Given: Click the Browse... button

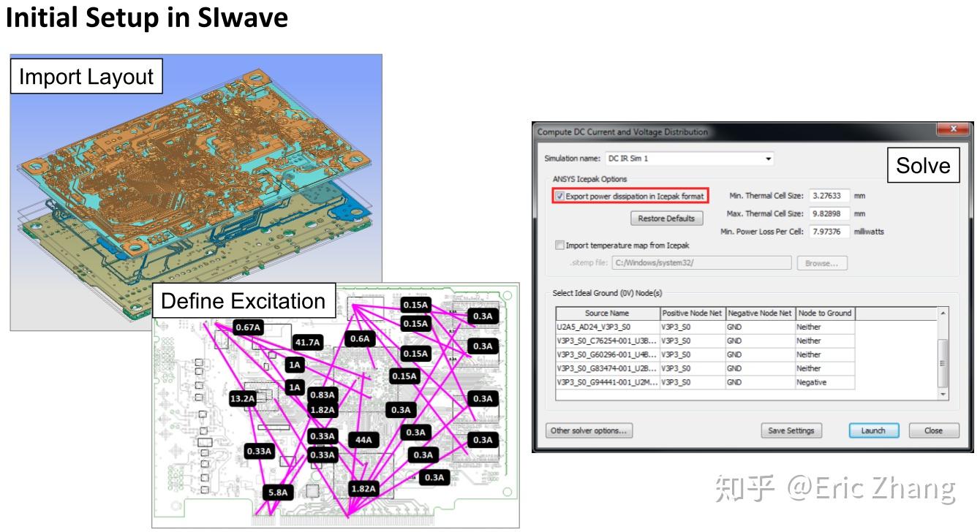Looking at the screenshot, I should (822, 263).
